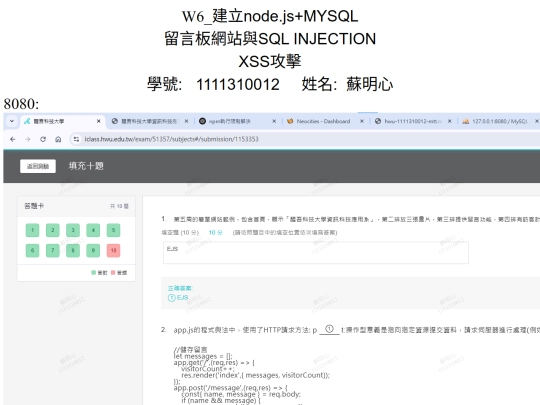Jump to red question 10 on answer card

[x=113, y=250]
